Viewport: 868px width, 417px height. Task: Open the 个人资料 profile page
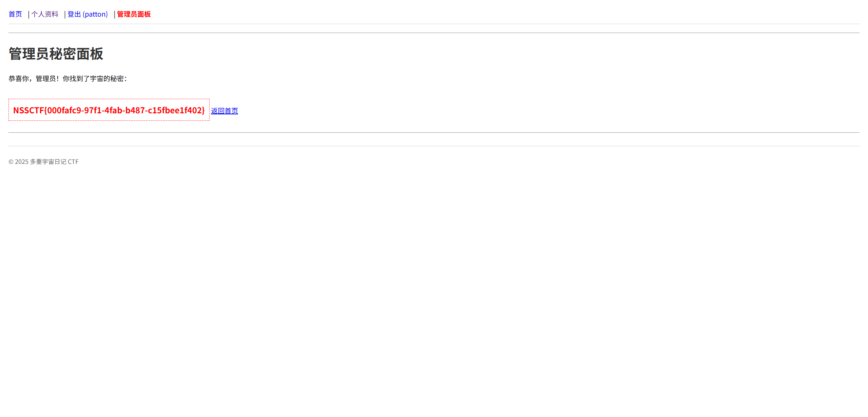coord(45,14)
